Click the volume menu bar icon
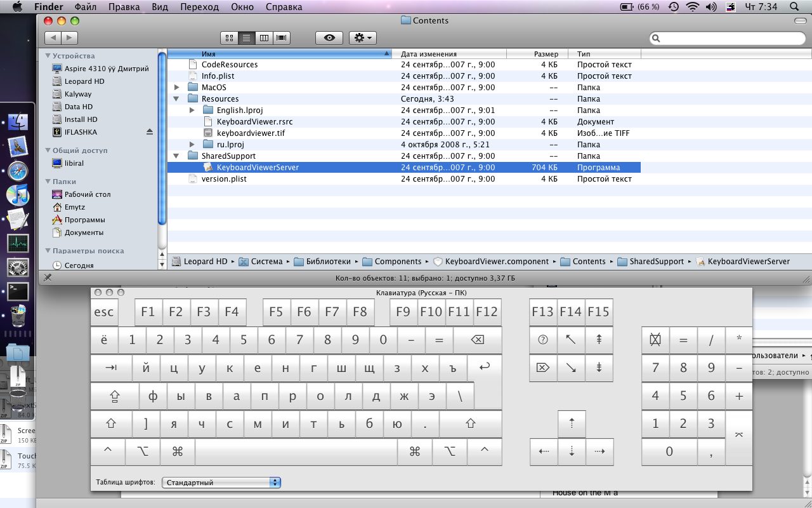 [x=711, y=7]
